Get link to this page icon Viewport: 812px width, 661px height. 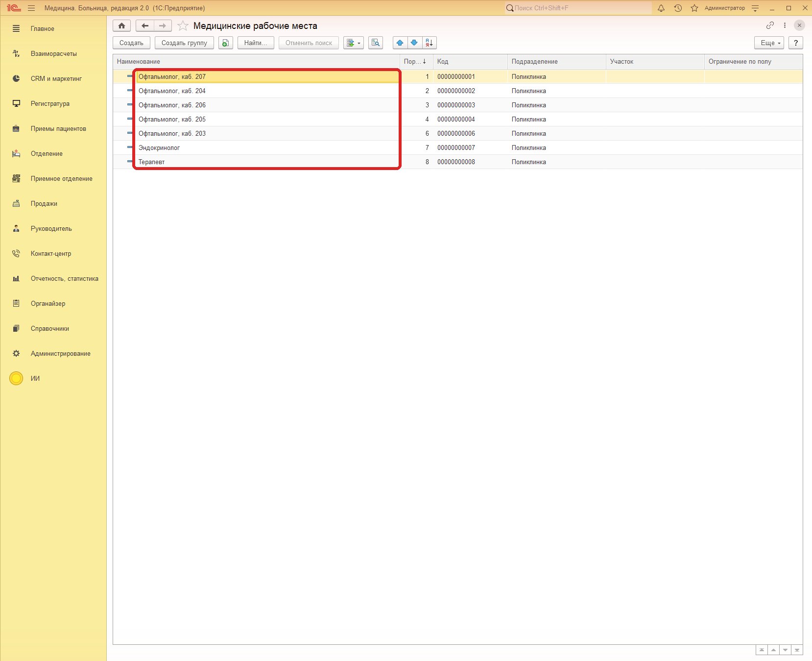[x=770, y=25]
